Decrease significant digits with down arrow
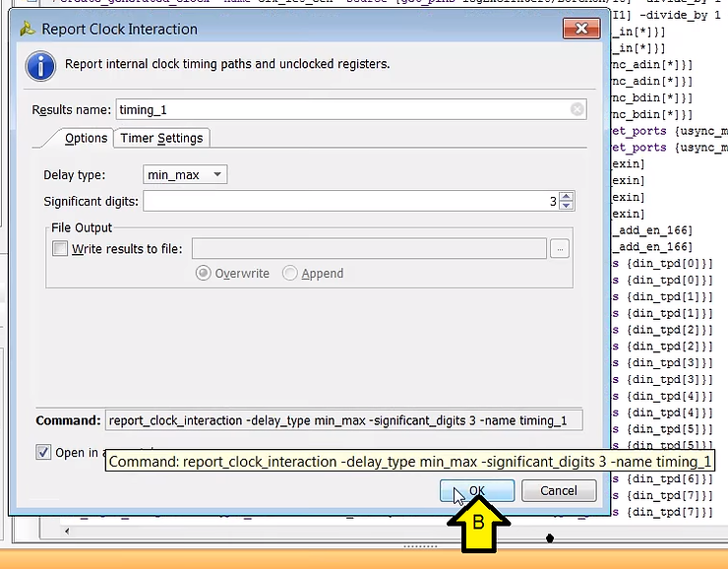The height and width of the screenshot is (569, 728). (x=567, y=206)
